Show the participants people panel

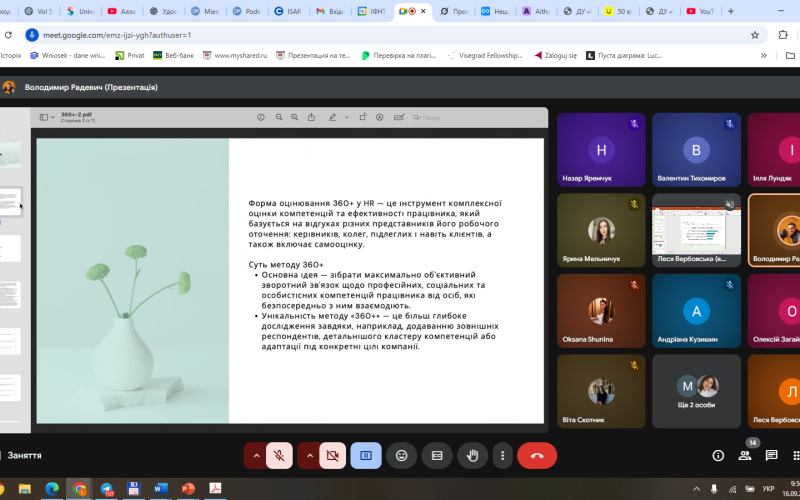pos(745,455)
